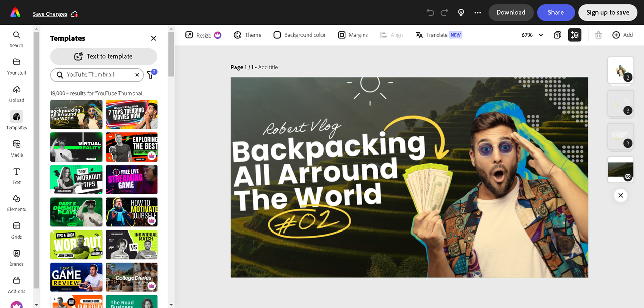Clear the YouTube Thumbnail search text
This screenshot has height=308, width=644.
(x=137, y=75)
